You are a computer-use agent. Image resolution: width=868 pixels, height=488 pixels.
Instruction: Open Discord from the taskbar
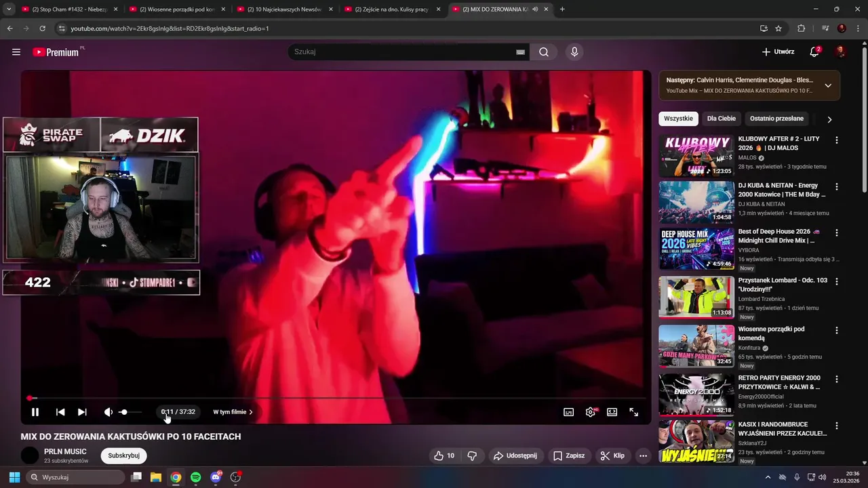[x=216, y=477]
